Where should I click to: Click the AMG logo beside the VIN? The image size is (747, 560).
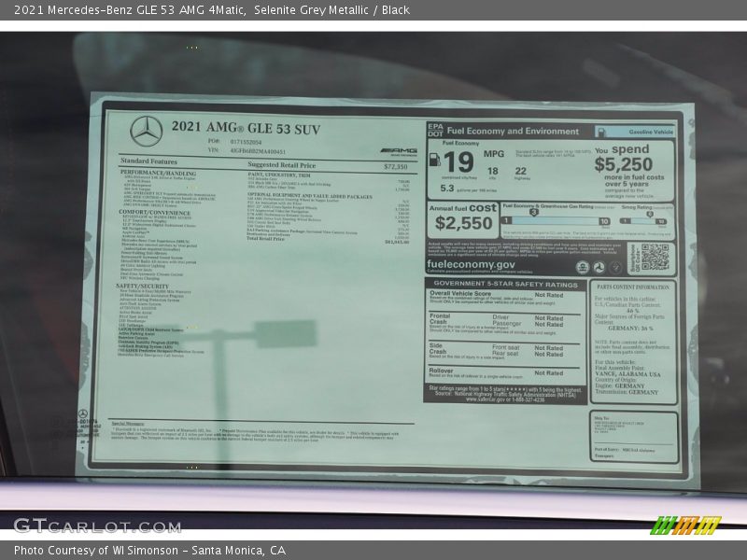[400, 152]
